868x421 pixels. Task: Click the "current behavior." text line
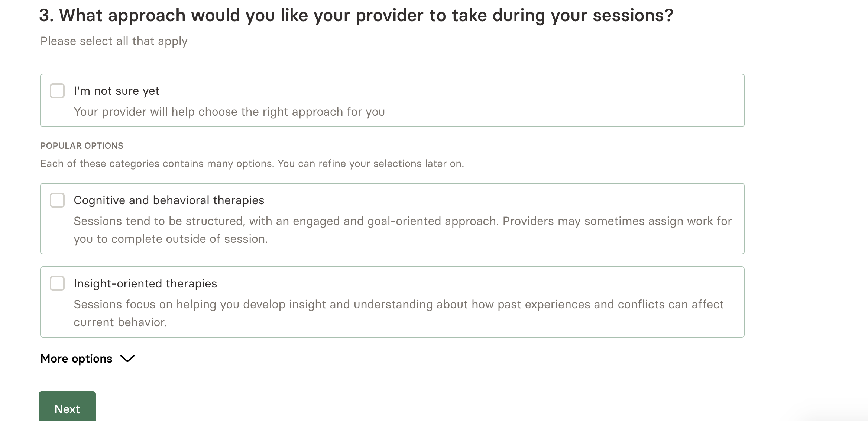point(120,322)
